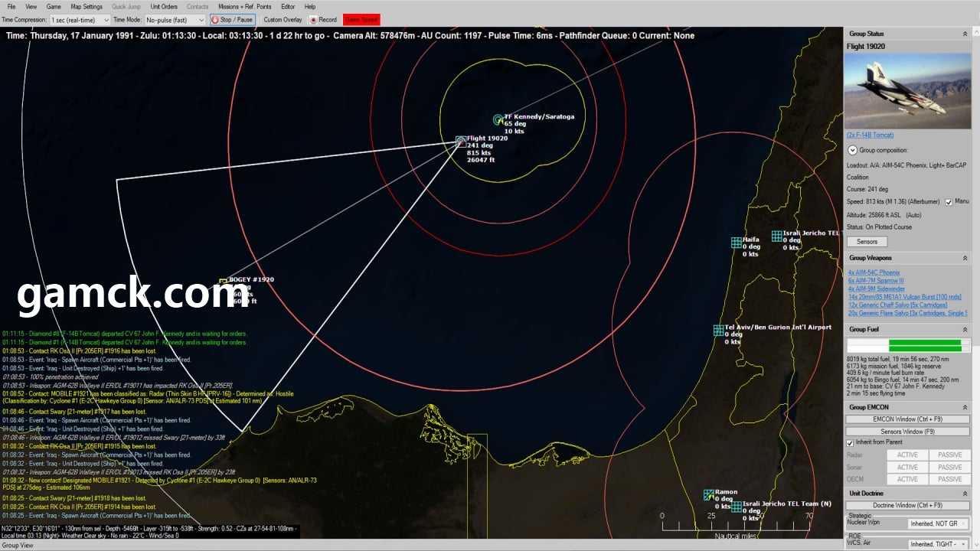
Task: Set OECM EMCON to PASSIVE
Action: click(x=949, y=479)
